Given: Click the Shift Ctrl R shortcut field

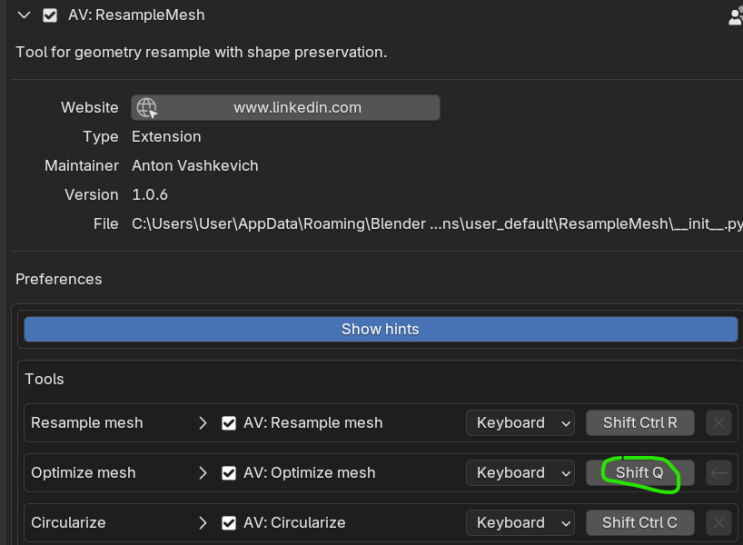Looking at the screenshot, I should (x=640, y=423).
